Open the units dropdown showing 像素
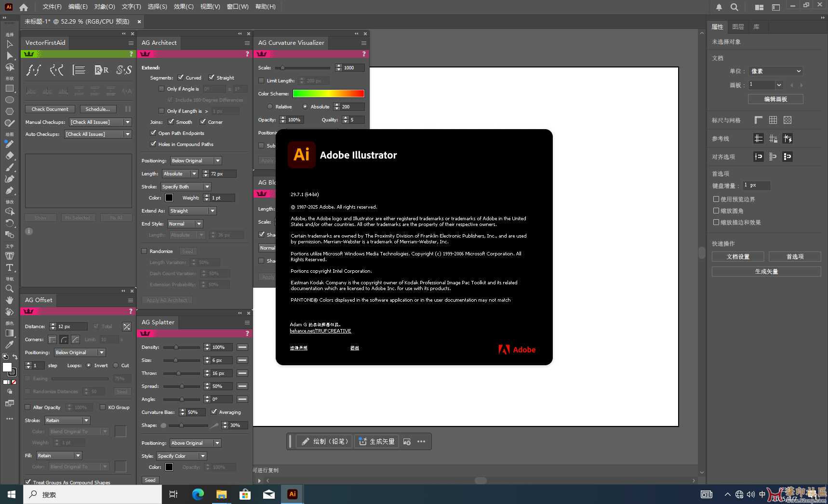828x504 pixels. 775,71
